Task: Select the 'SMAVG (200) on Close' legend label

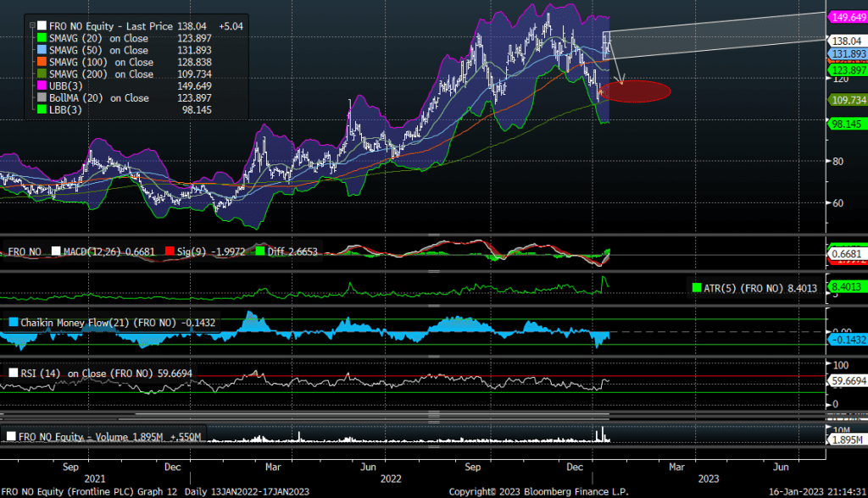Action: tap(102, 74)
